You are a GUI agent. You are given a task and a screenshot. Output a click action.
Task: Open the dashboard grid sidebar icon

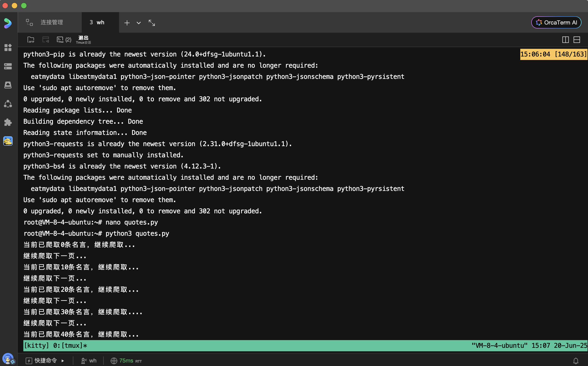(x=8, y=47)
